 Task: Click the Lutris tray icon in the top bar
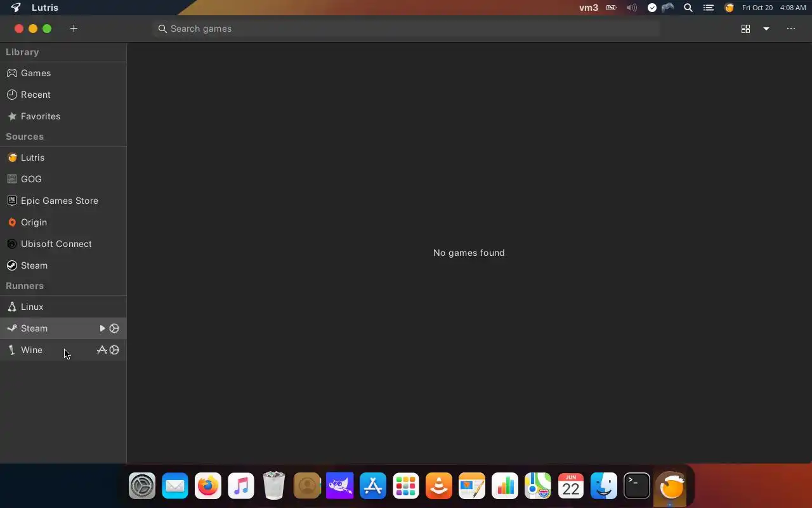[x=730, y=8]
